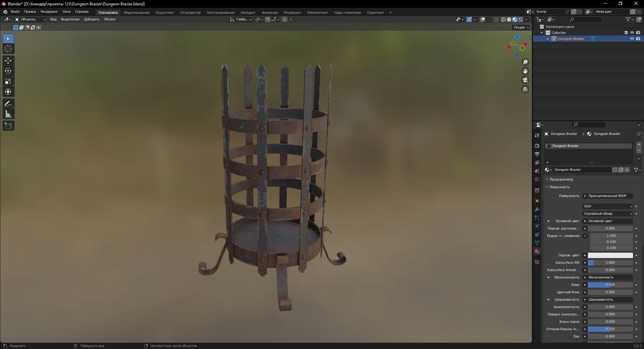This screenshot has width=644, height=349.
Task: Open the Render properties tab
Action: [x=537, y=146]
